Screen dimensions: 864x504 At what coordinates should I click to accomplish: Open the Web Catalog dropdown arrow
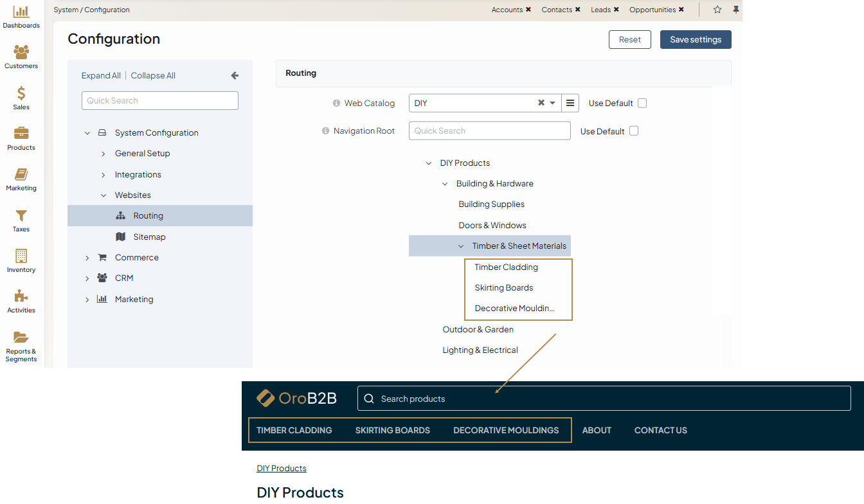552,103
